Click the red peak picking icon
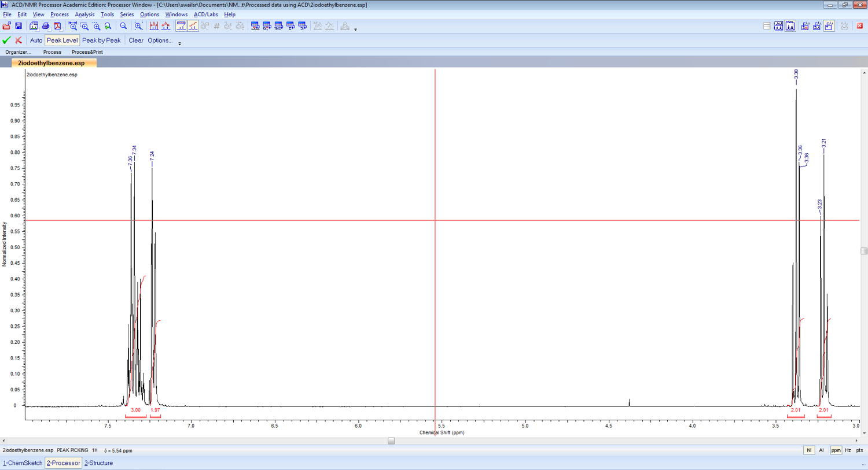This screenshot has height=470, width=868. [x=154, y=26]
